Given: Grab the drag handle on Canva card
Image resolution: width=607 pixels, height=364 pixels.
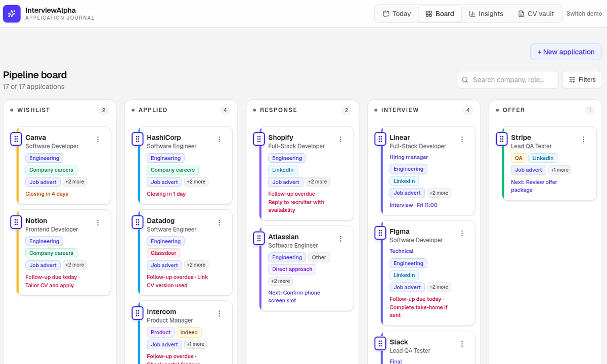Looking at the screenshot, I should 16,139.
